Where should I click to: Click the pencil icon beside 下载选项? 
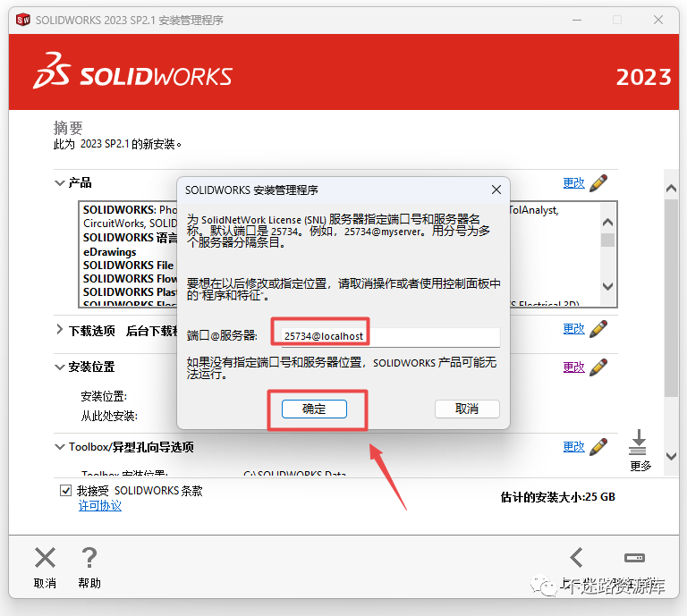(x=598, y=329)
